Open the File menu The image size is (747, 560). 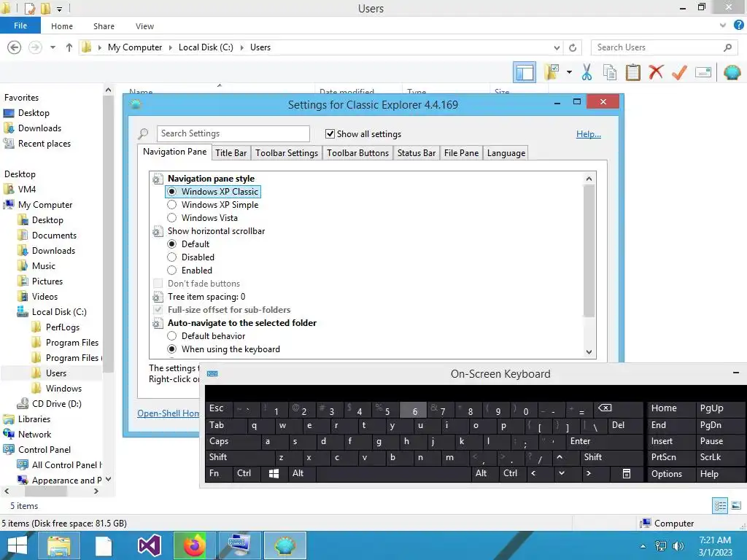(x=20, y=26)
